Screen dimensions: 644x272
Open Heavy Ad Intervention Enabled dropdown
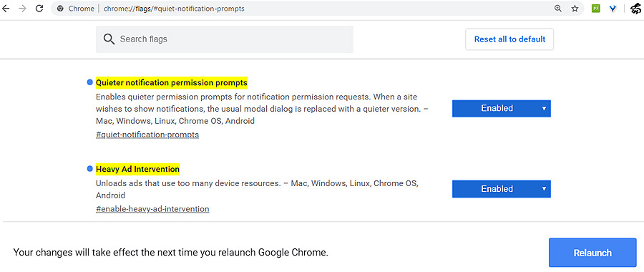click(x=501, y=189)
